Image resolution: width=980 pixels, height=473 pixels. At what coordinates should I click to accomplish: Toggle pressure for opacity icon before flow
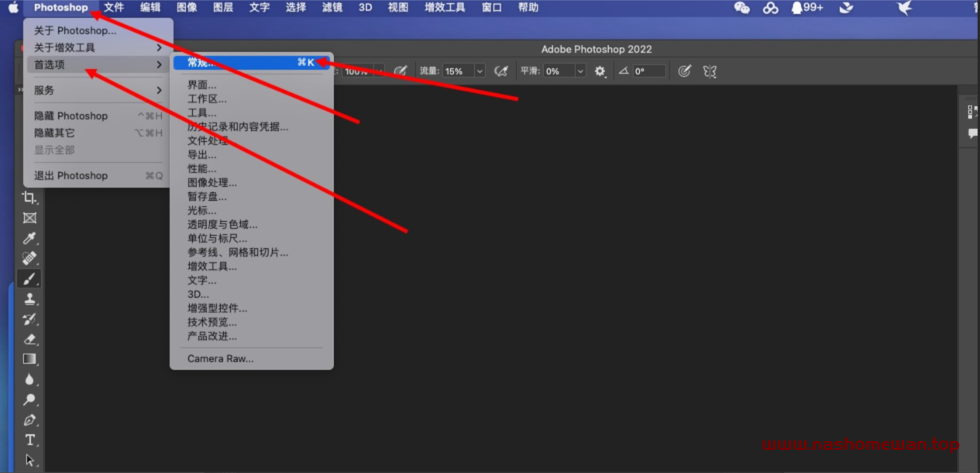401,71
